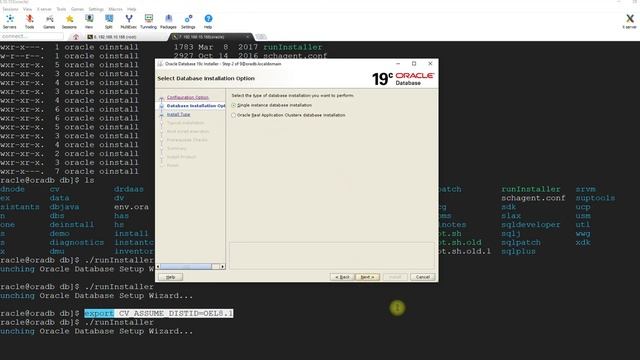Open the X server menu
Screen dimensions: 640x360
[44, 9]
